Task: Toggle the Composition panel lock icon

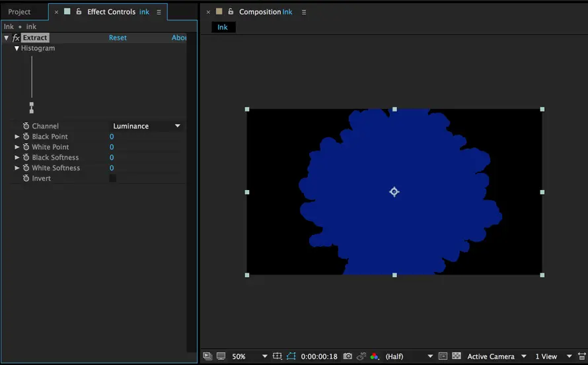Action: click(231, 12)
